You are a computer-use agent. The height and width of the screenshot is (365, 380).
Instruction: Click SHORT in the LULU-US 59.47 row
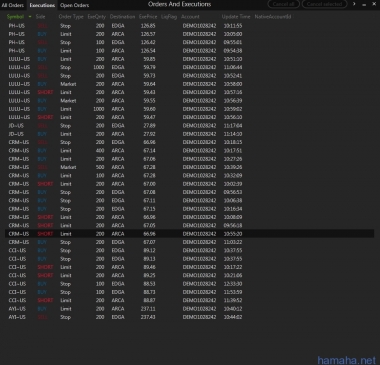pos(45,117)
